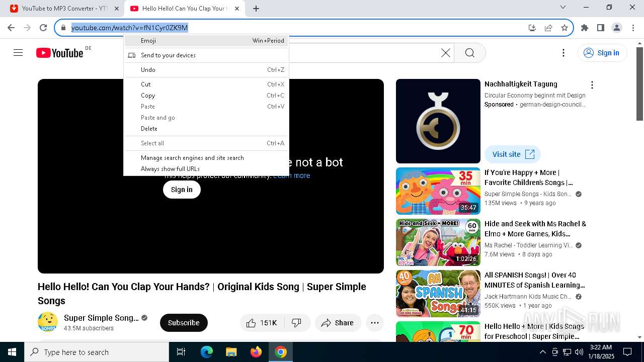The height and width of the screenshot is (362, 644).
Task: Open the Hello Hello + More Kids Songs title
Action: pyautogui.click(x=534, y=331)
